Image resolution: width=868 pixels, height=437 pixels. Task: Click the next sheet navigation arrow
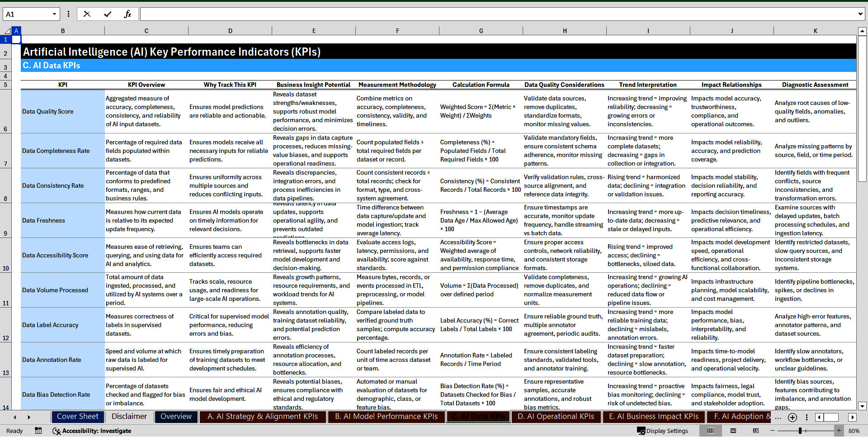(29, 417)
